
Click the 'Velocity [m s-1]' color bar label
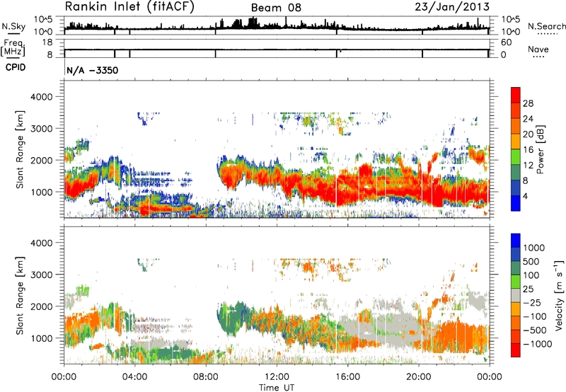pyautogui.click(x=559, y=295)
